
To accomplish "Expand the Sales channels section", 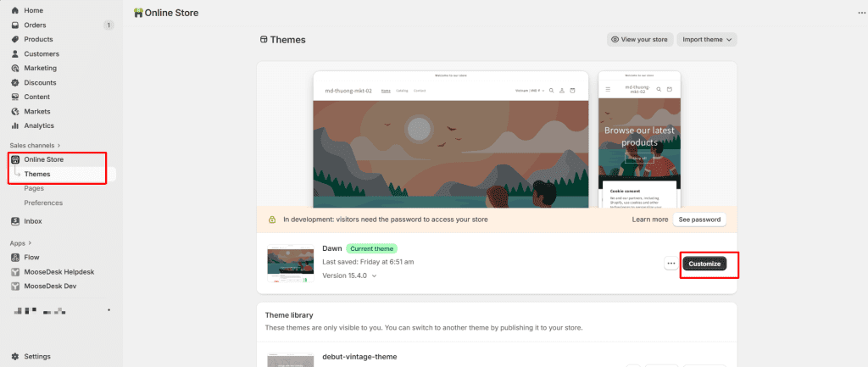I will [35, 145].
